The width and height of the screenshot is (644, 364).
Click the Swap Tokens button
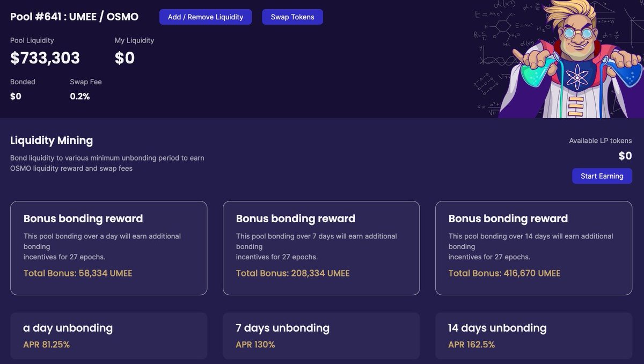(292, 17)
